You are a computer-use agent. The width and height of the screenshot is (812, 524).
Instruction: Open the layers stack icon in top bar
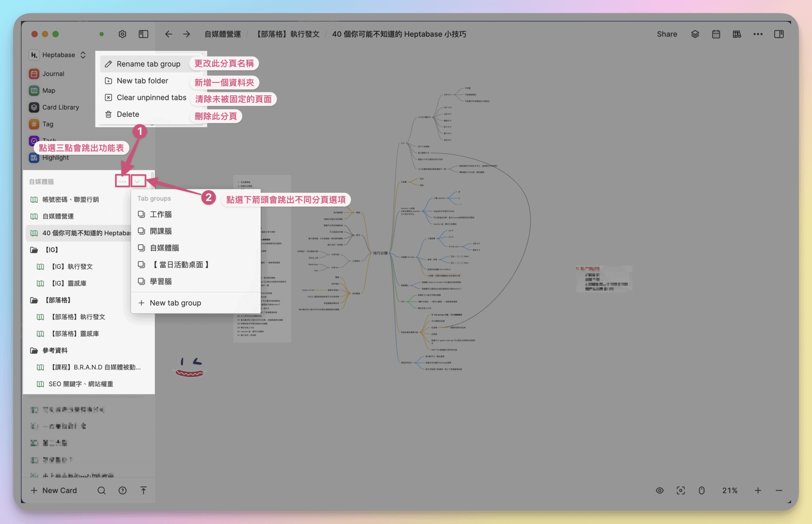[695, 34]
